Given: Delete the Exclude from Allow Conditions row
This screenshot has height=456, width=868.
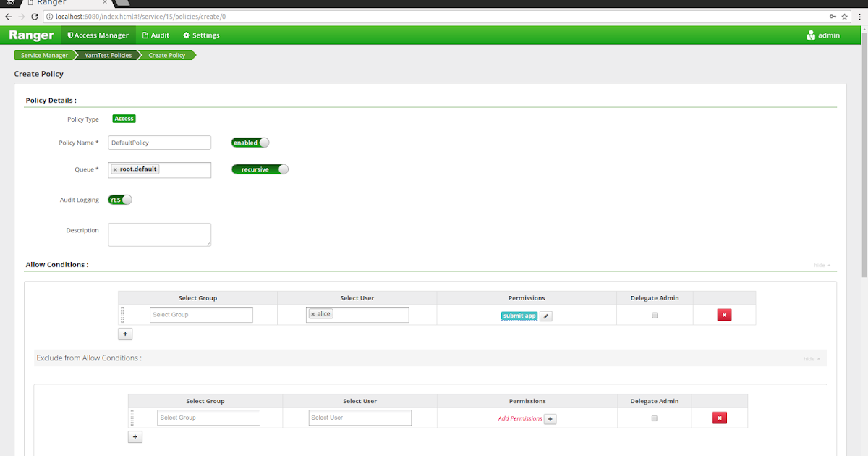Looking at the screenshot, I should point(720,418).
